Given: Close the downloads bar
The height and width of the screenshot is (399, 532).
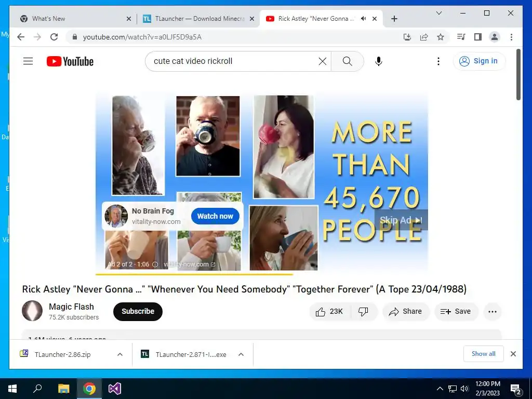Looking at the screenshot, I should (513, 354).
